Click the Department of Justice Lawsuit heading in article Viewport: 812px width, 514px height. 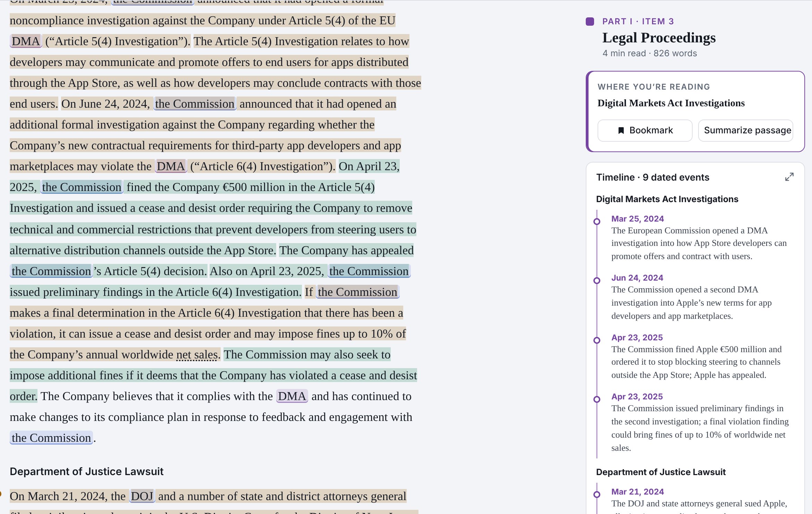click(86, 471)
